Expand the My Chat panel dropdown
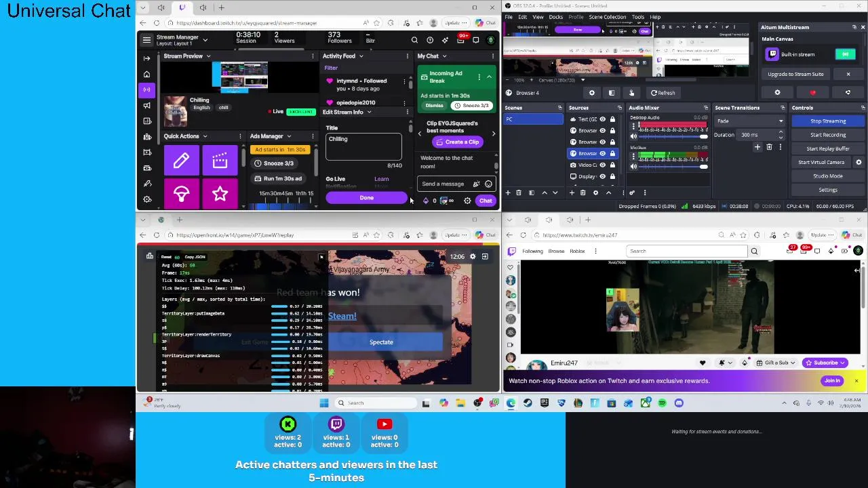 click(444, 56)
